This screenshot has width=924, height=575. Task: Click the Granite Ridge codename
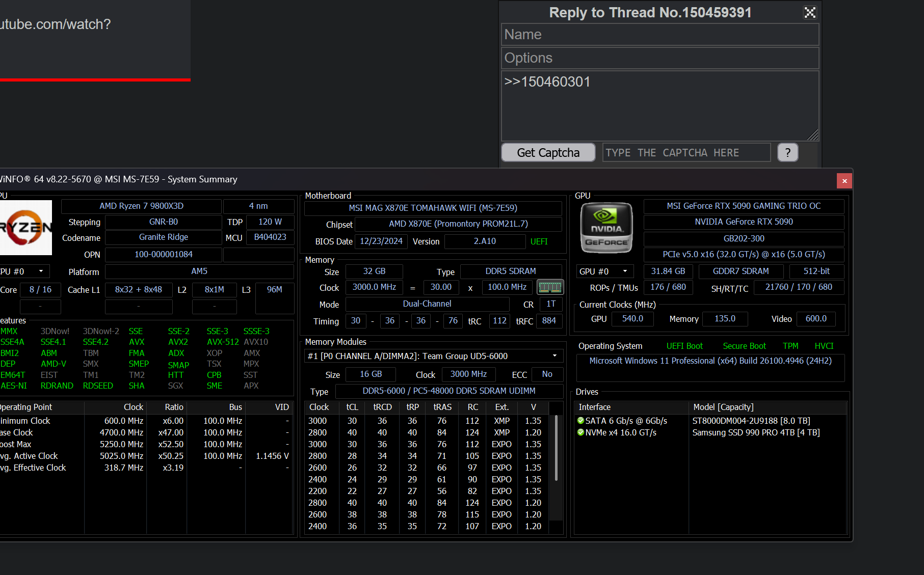pyautogui.click(x=164, y=237)
